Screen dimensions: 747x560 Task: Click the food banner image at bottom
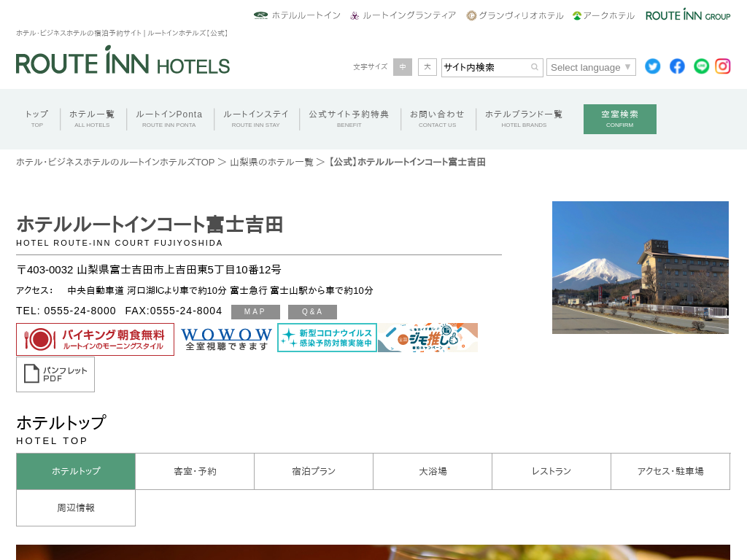(x=373, y=553)
